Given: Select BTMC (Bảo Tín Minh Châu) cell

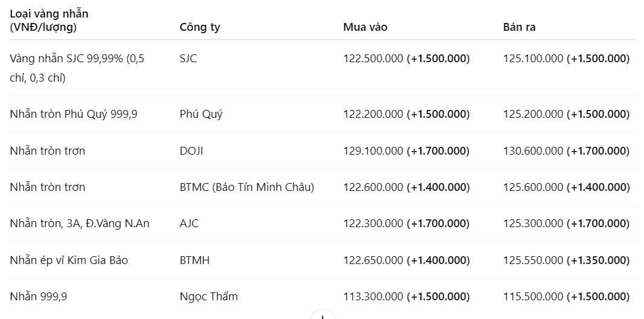Looking at the screenshot, I should pos(246,187).
